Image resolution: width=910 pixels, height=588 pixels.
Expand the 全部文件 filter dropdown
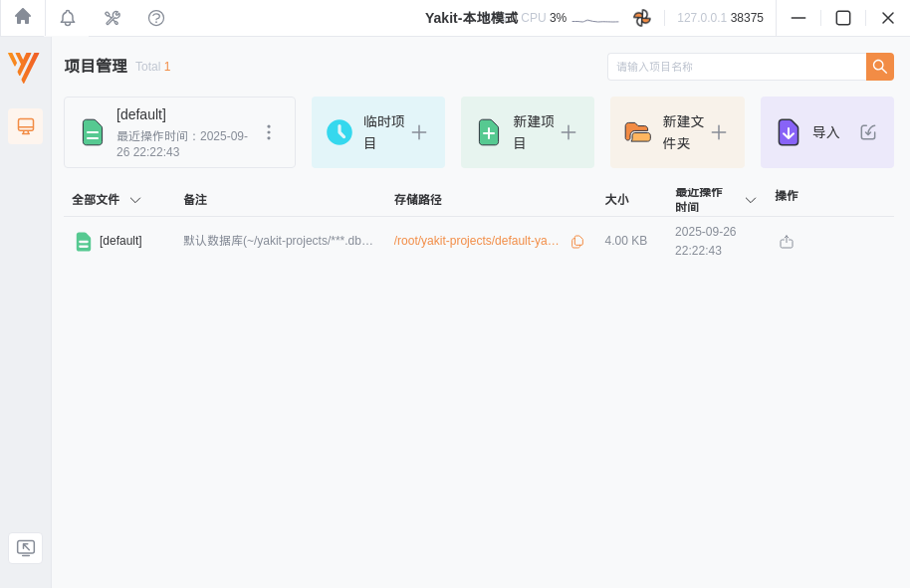click(135, 199)
